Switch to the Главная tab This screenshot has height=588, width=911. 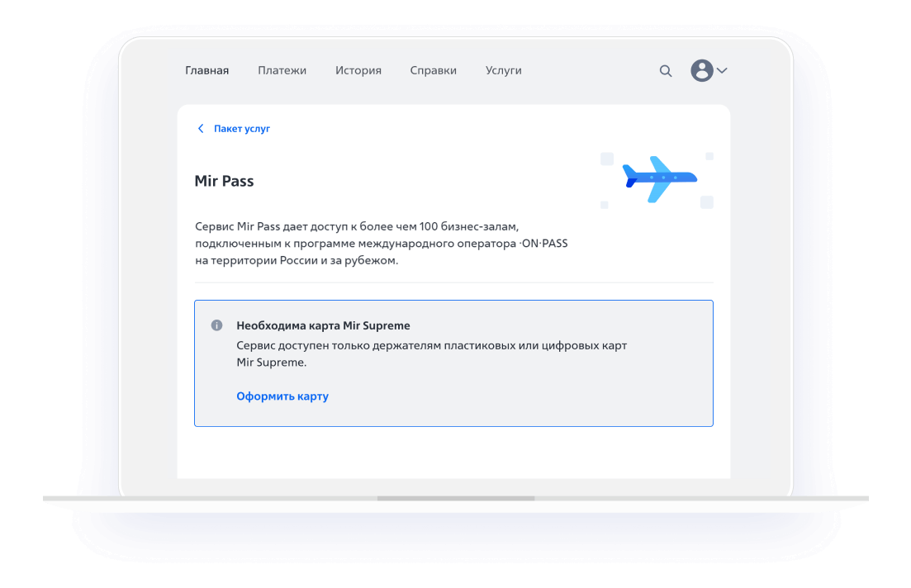click(x=206, y=71)
